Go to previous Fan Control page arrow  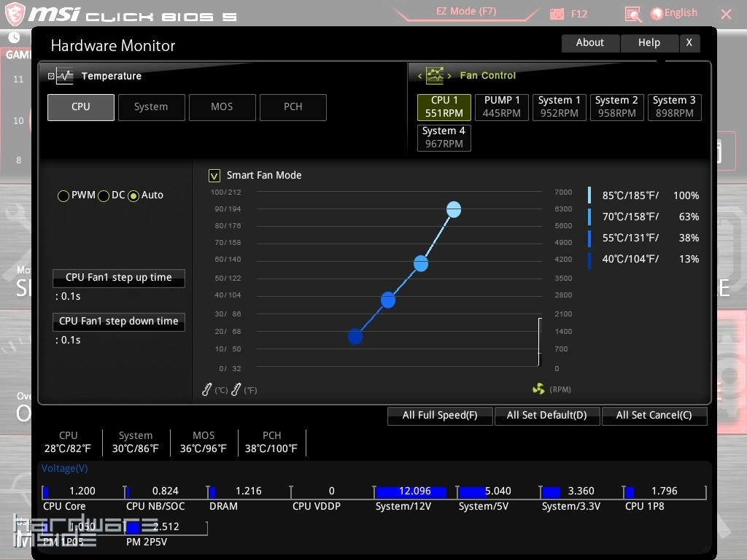pyautogui.click(x=419, y=76)
